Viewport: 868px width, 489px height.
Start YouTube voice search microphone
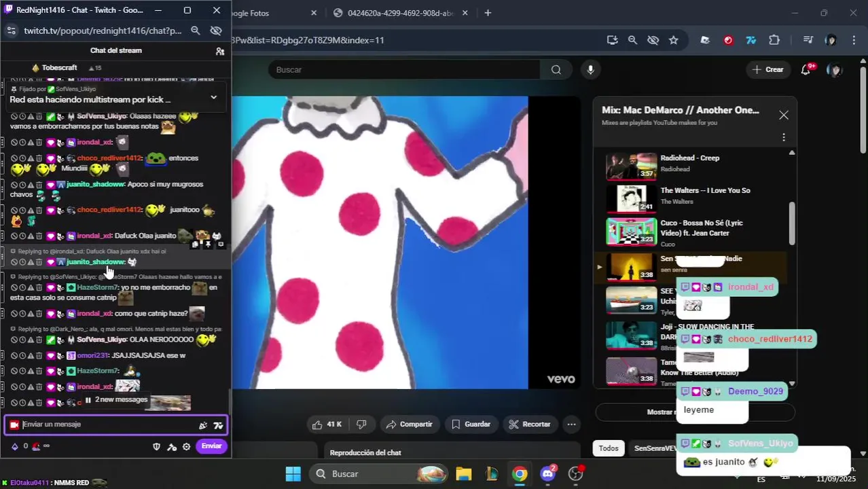tap(590, 69)
